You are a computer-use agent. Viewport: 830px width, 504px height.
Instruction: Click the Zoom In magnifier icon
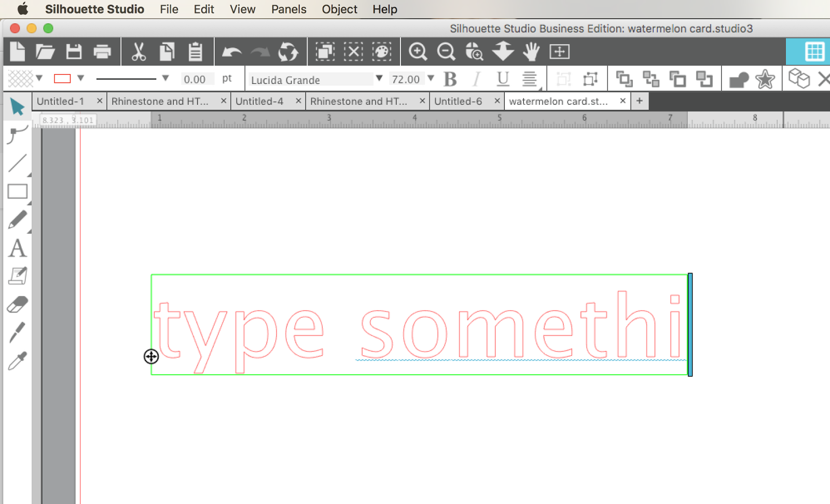(419, 52)
